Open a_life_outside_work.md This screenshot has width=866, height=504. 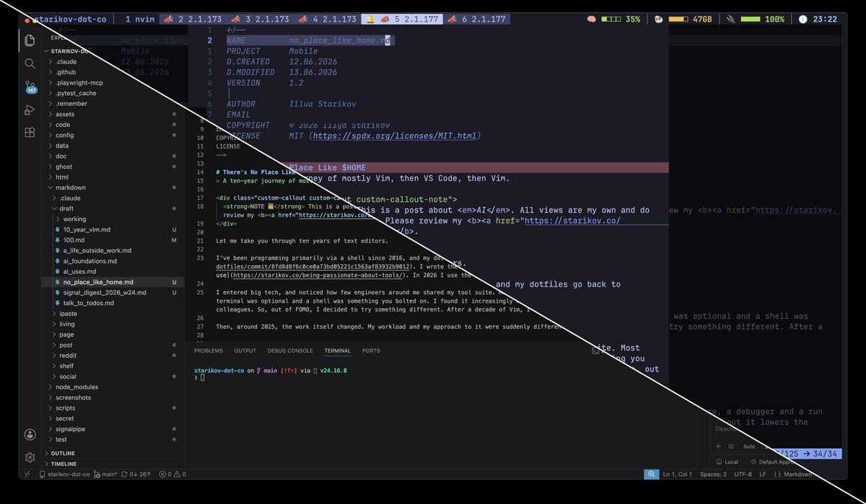[x=97, y=250]
